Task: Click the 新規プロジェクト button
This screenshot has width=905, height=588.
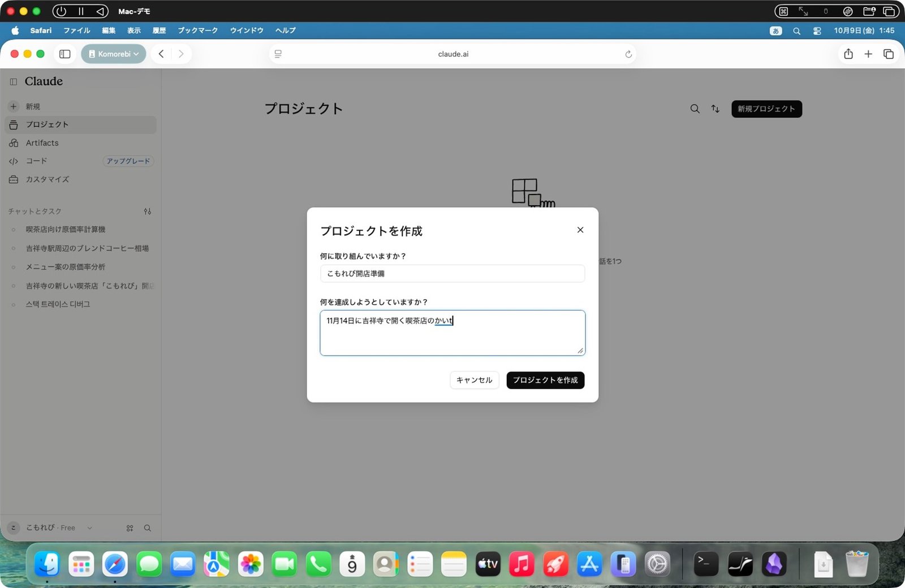Action: pos(766,109)
